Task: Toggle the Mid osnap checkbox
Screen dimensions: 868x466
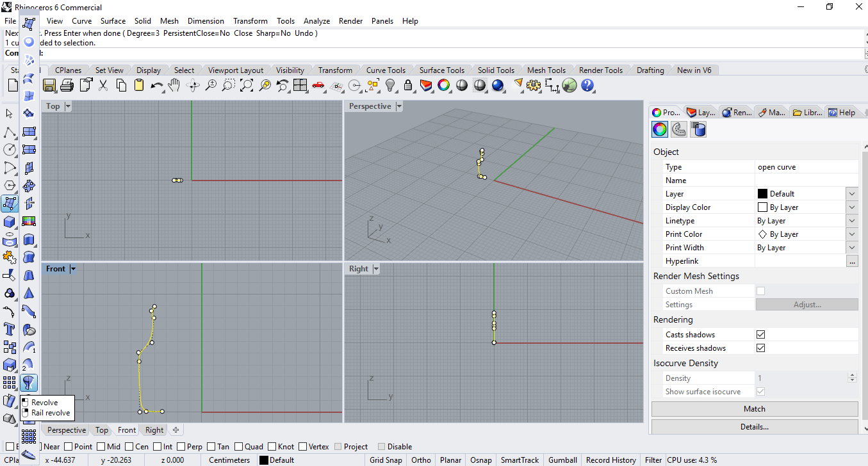Action: pyautogui.click(x=100, y=447)
